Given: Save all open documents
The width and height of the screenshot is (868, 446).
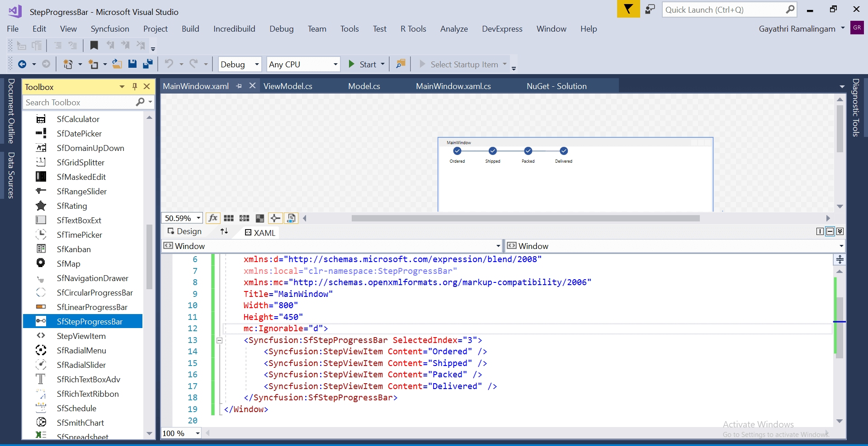Looking at the screenshot, I should click(x=147, y=64).
